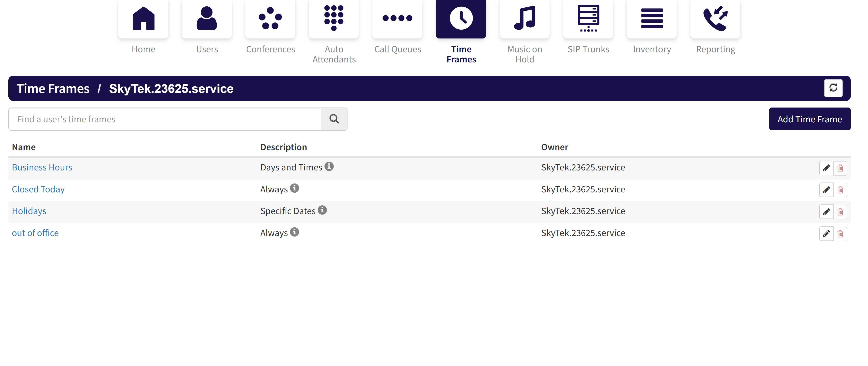Open the Business Hours link

click(x=42, y=167)
